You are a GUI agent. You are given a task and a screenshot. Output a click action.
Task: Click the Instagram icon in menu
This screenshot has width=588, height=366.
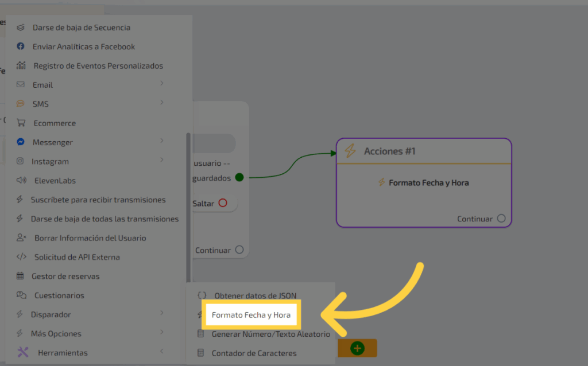pyautogui.click(x=20, y=161)
